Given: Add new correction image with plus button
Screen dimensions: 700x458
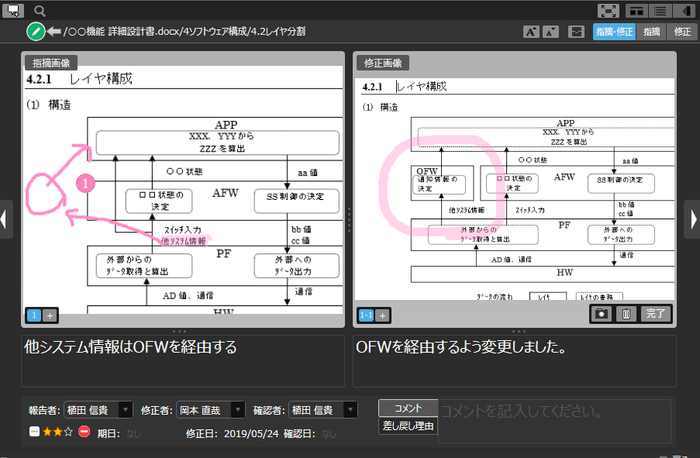Looking at the screenshot, I should tap(383, 316).
